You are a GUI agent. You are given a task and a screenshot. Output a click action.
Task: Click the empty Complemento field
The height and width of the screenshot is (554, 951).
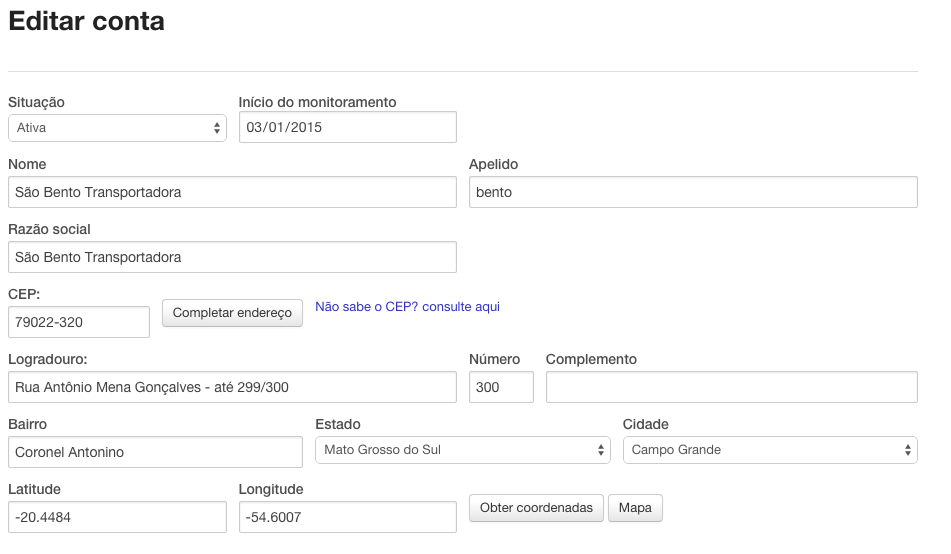[732, 387]
